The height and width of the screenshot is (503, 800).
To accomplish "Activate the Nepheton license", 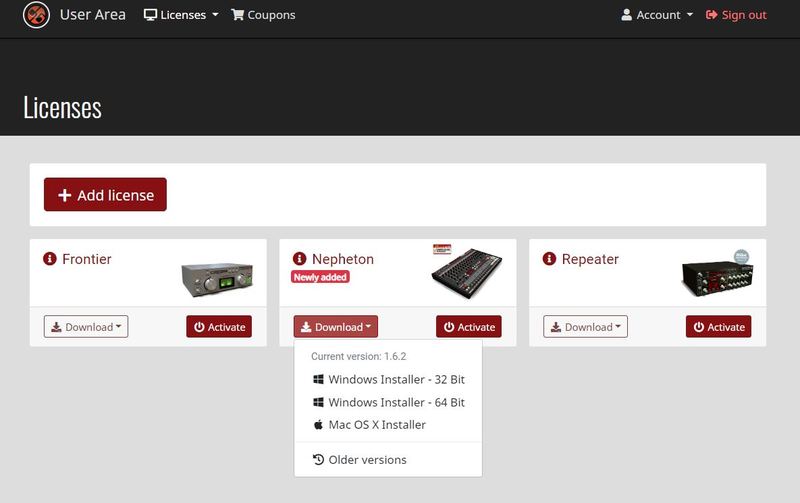I will pos(469,326).
